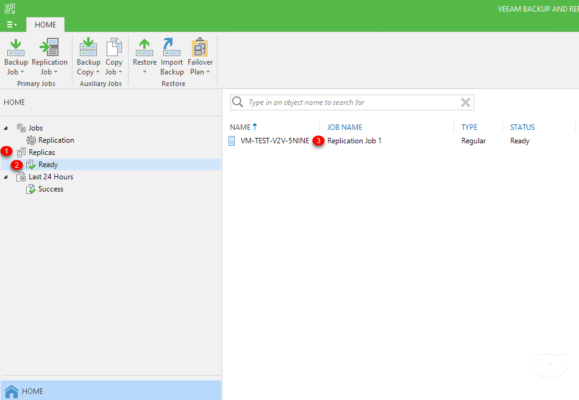Select the Replication tree item
Image resolution: width=579 pixels, height=400 pixels.
[56, 140]
